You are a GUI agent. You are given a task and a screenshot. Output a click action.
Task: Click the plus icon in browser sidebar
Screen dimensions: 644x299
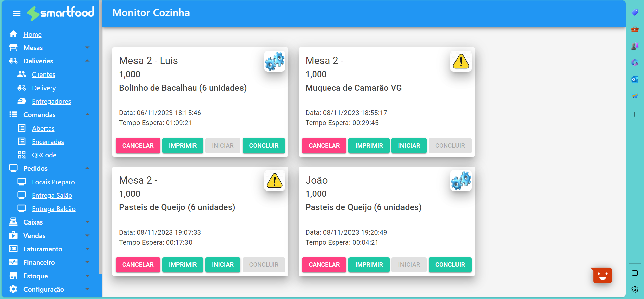pos(634,114)
